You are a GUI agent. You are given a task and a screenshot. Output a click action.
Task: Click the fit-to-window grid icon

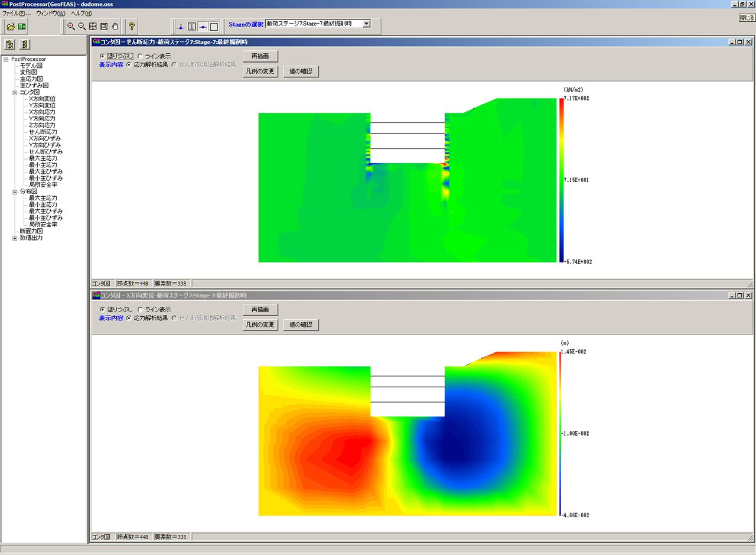coord(93,27)
